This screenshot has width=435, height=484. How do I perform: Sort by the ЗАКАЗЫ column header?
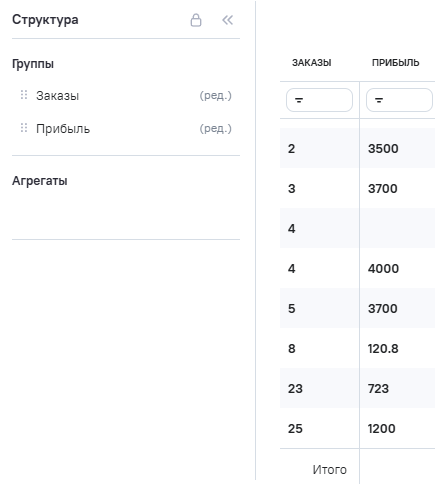click(x=312, y=63)
